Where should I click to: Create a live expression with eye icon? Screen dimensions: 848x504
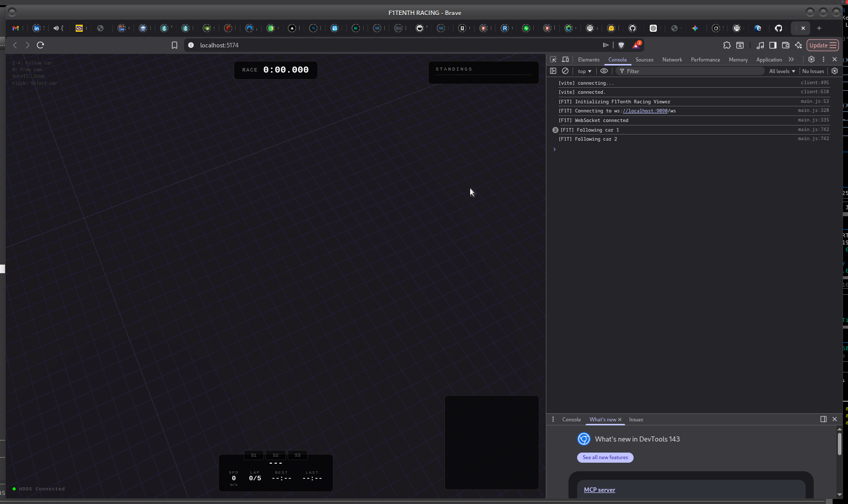(604, 71)
